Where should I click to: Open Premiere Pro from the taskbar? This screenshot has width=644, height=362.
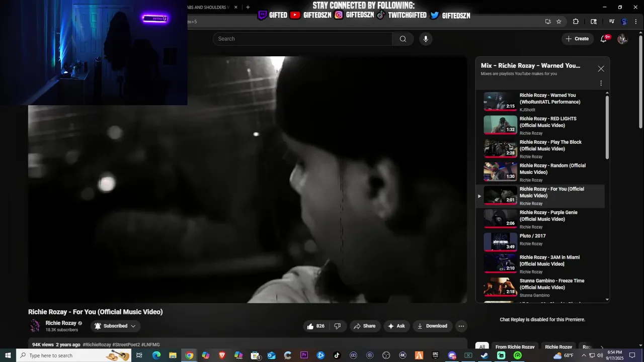304,355
